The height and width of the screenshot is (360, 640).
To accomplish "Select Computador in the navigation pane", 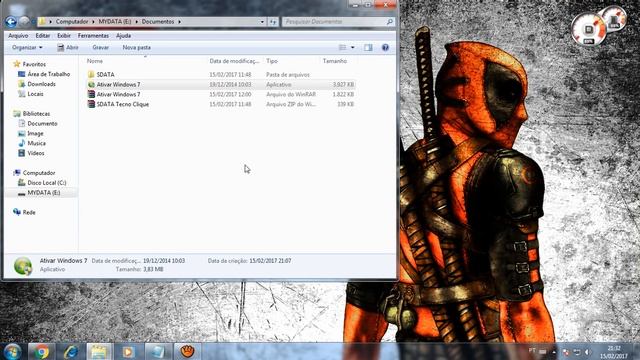I will pyautogui.click(x=39, y=173).
